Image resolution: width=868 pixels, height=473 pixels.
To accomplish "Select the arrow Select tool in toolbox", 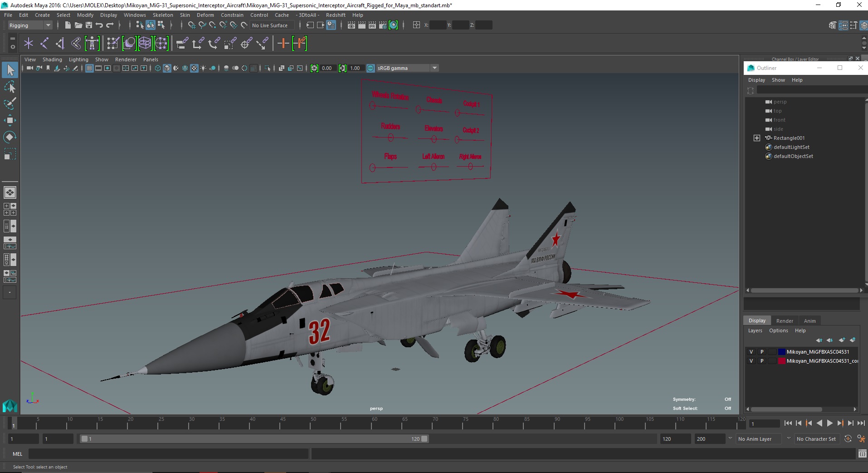I will coord(10,70).
